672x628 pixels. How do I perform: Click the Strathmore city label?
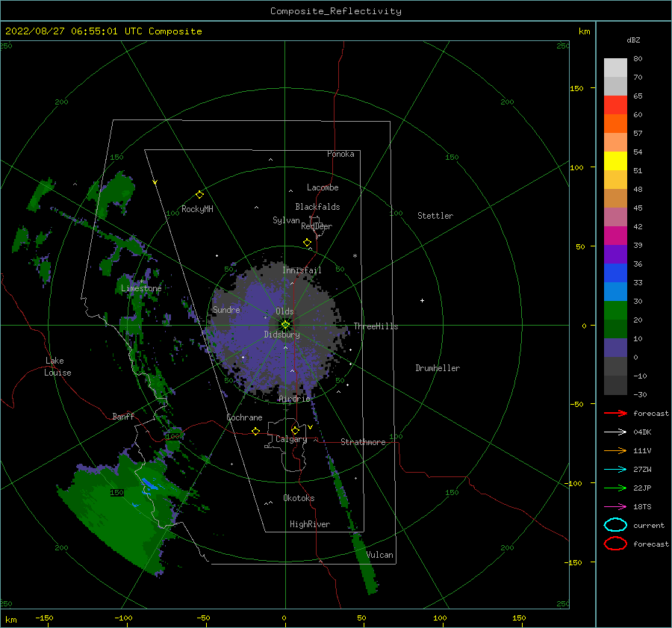click(363, 442)
